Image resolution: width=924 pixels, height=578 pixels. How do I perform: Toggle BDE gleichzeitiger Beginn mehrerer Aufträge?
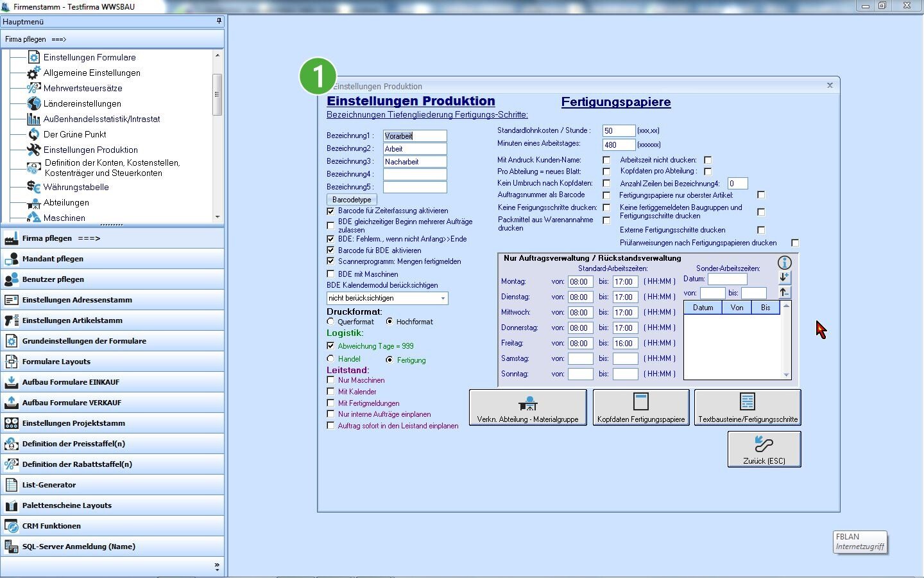pos(330,225)
